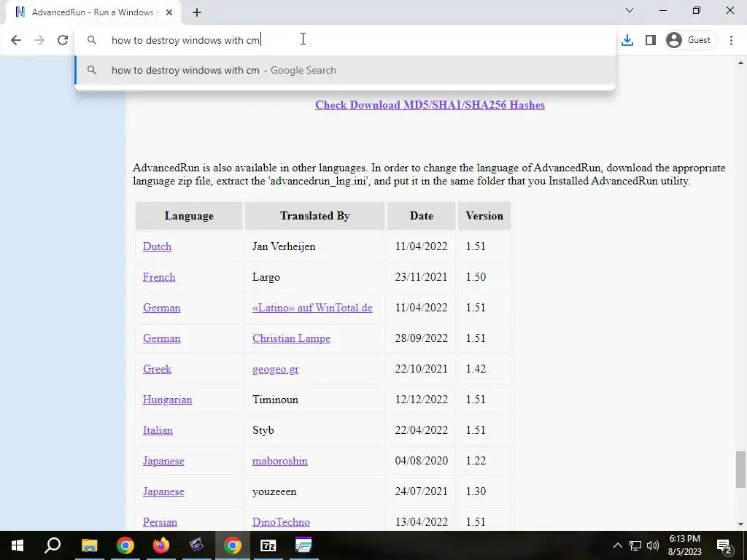747x560 pixels.
Task: Click the search icon in the address bar
Action: tap(91, 40)
